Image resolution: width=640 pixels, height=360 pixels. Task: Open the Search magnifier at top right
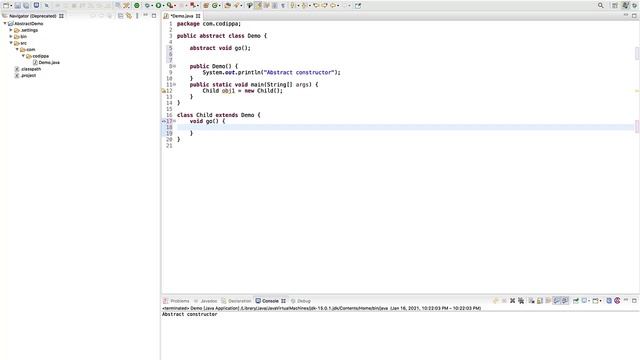pos(600,5)
